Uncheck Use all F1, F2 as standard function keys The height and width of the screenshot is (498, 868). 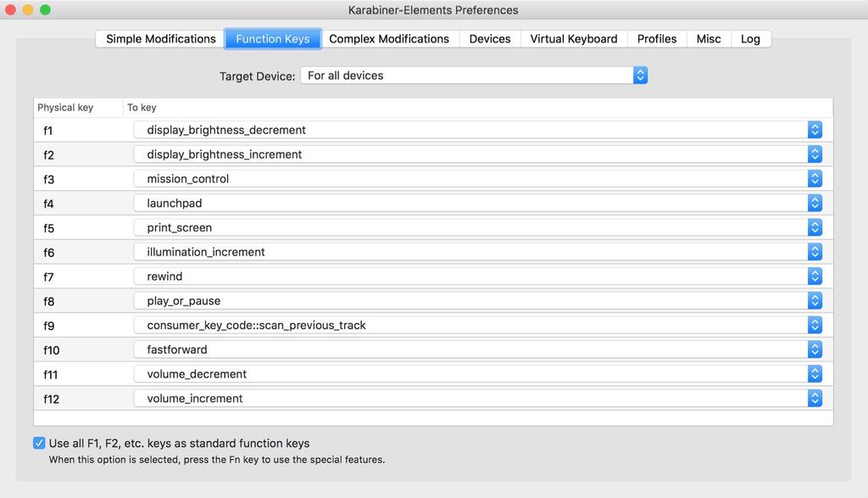(x=39, y=443)
